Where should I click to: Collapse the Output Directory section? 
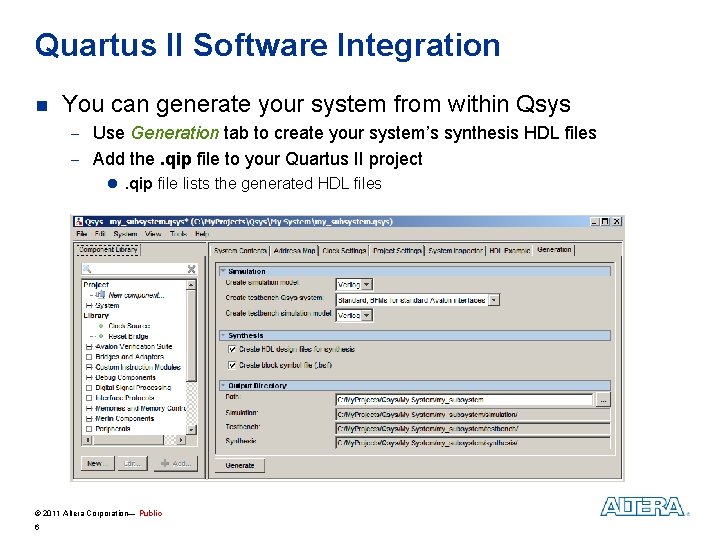point(223,386)
